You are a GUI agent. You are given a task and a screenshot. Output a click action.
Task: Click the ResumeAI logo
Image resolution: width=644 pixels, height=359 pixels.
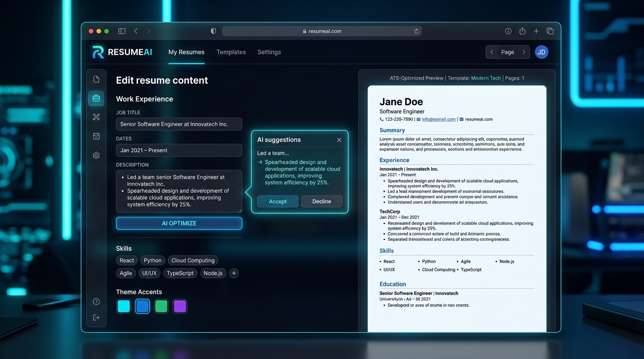(x=122, y=52)
